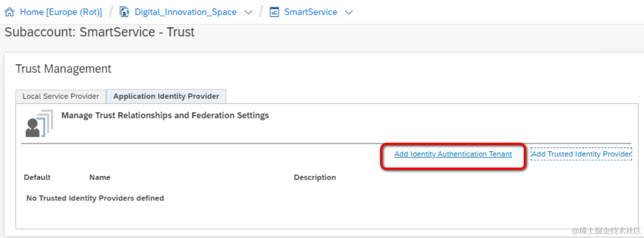Click the Manage Trust Relationships and Federation Settings heading
This screenshot has height=238, width=644.
[165, 116]
